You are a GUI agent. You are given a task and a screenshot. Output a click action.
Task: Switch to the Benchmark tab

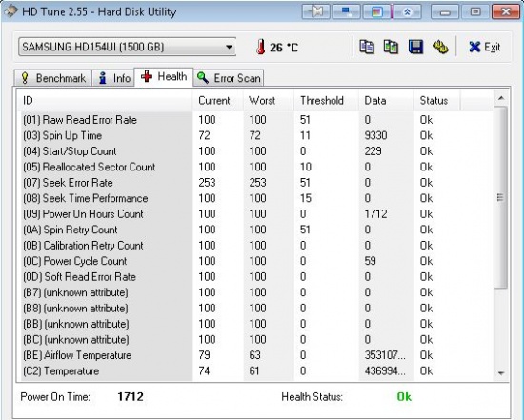click(52, 78)
